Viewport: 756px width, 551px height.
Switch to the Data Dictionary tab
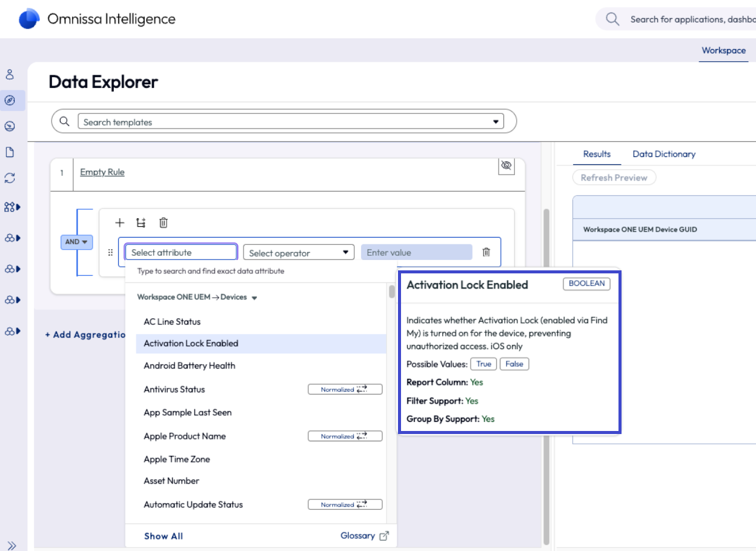coord(664,154)
